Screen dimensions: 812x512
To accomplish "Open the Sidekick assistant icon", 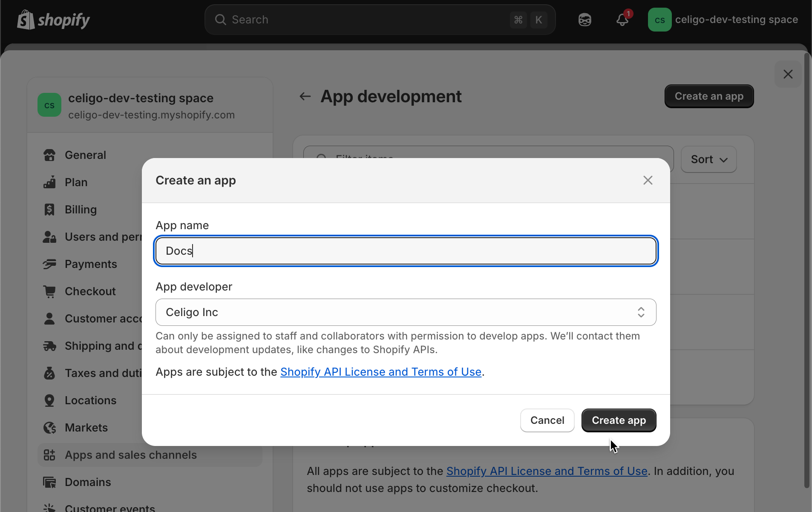I will point(585,20).
